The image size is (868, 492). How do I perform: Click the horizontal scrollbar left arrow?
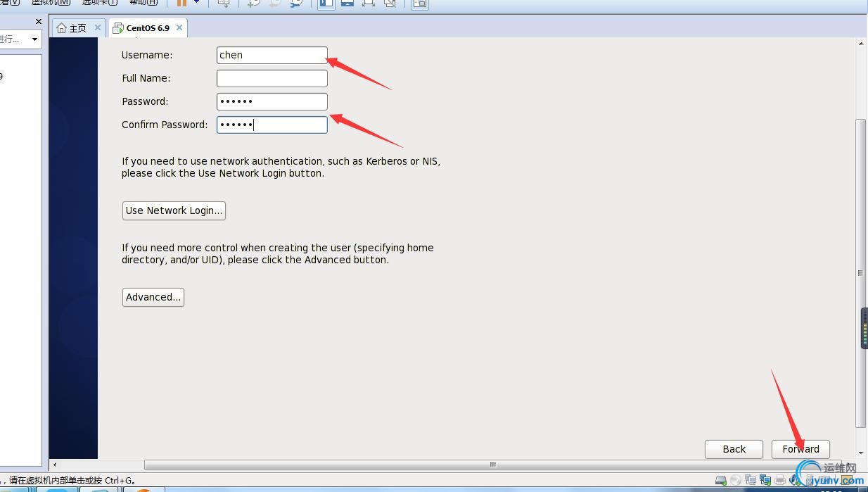(x=56, y=465)
